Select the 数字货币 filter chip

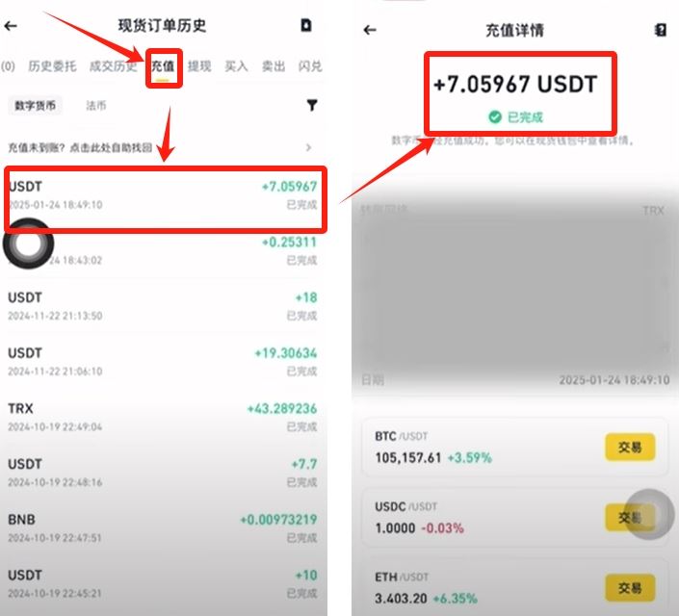(35, 106)
